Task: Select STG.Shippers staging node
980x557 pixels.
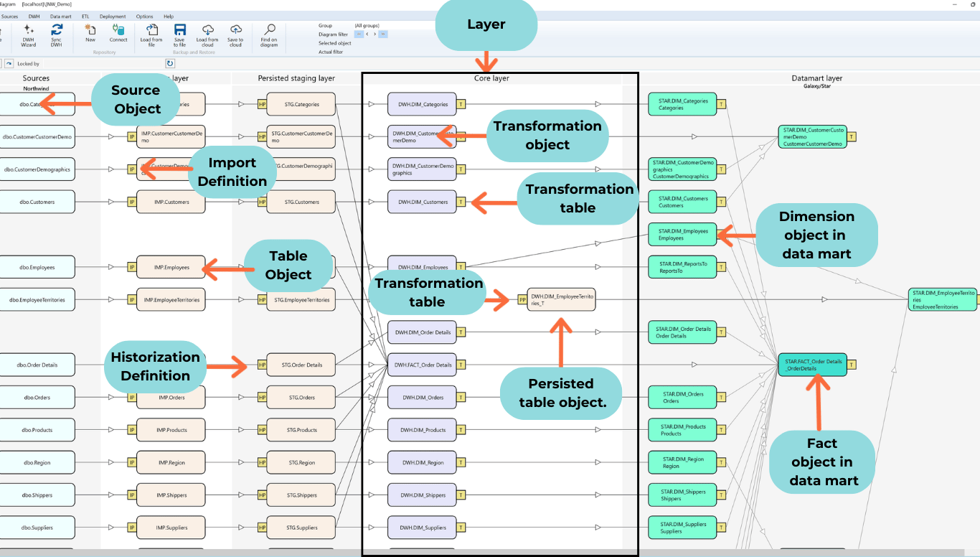Action: coord(301,495)
